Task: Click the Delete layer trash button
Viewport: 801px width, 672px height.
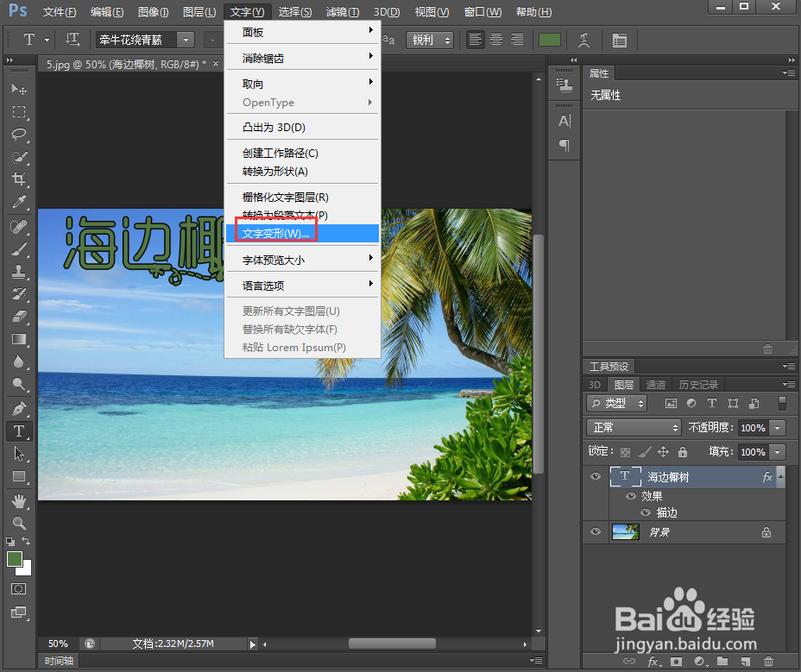Action: 768,661
